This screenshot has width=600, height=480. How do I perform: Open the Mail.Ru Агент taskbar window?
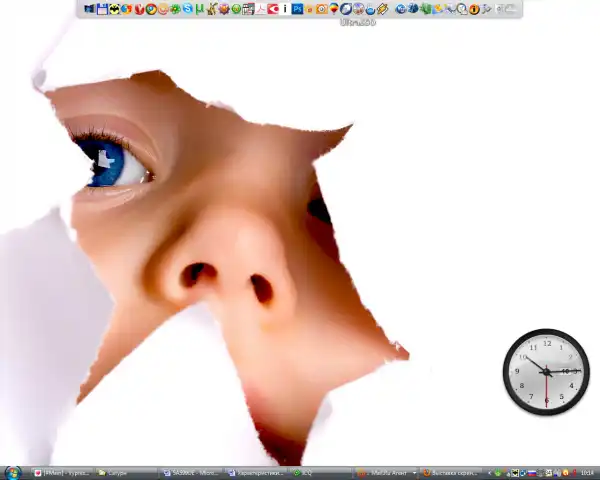(x=383, y=472)
